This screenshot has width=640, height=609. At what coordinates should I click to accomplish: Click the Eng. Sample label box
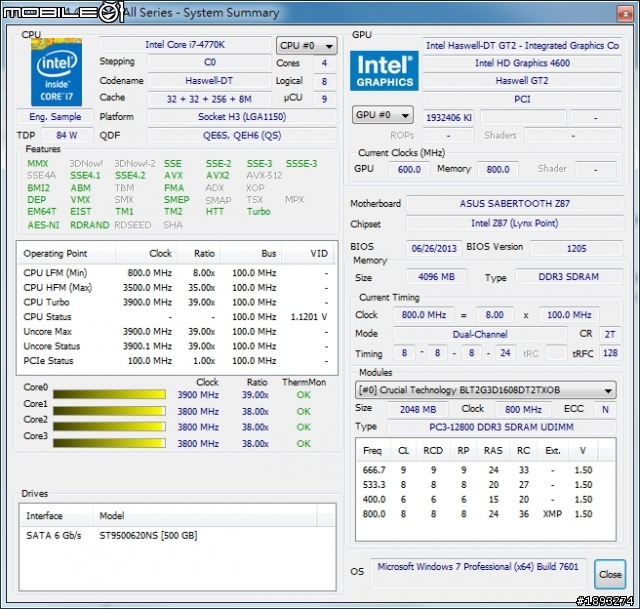coord(55,117)
